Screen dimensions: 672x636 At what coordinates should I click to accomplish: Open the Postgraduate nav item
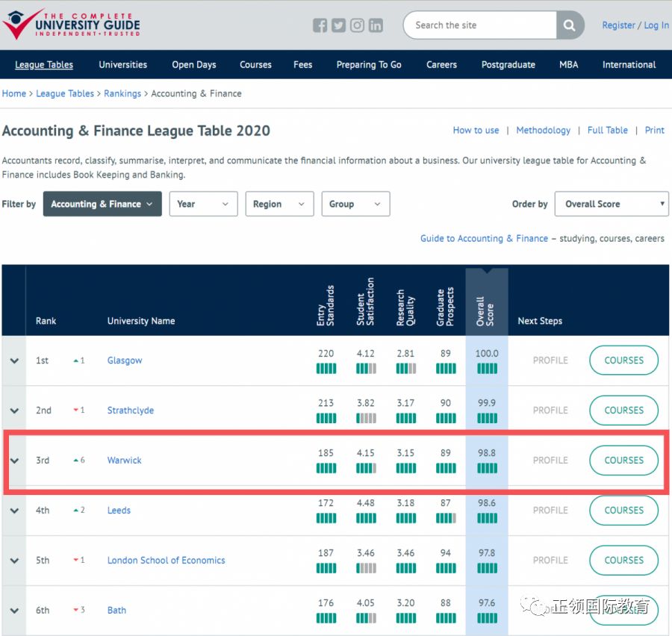click(x=508, y=65)
